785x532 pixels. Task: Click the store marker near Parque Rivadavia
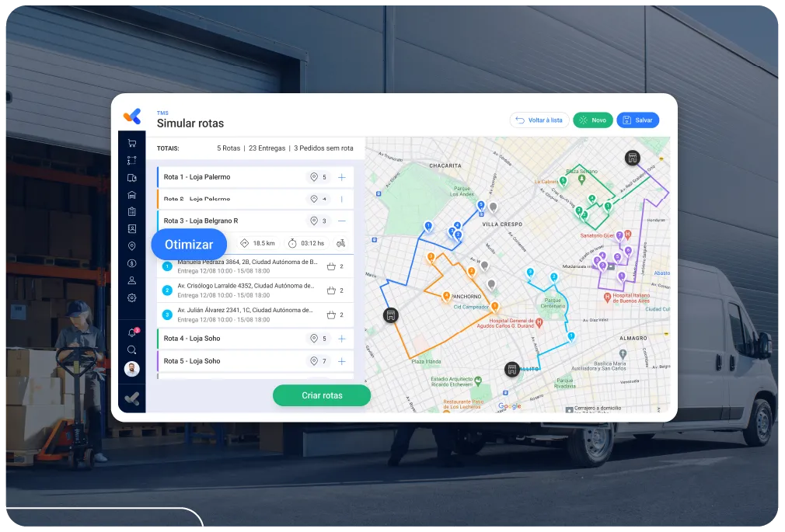tap(511, 370)
